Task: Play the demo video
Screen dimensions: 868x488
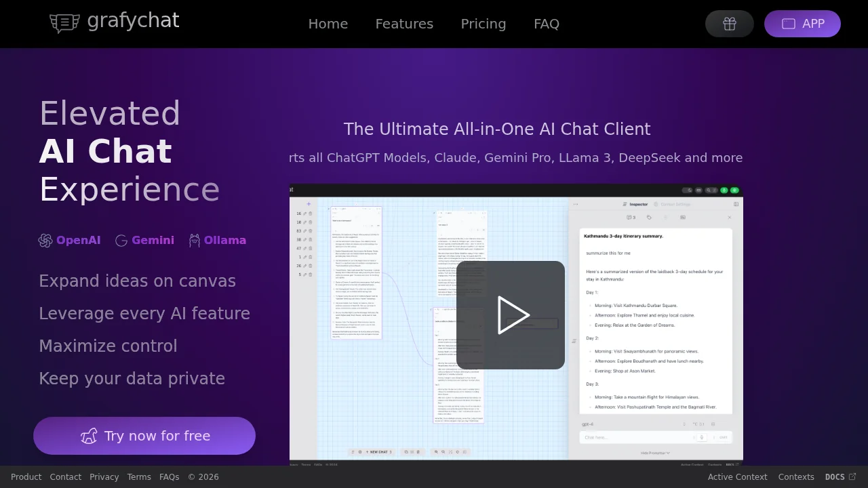Action: click(515, 315)
